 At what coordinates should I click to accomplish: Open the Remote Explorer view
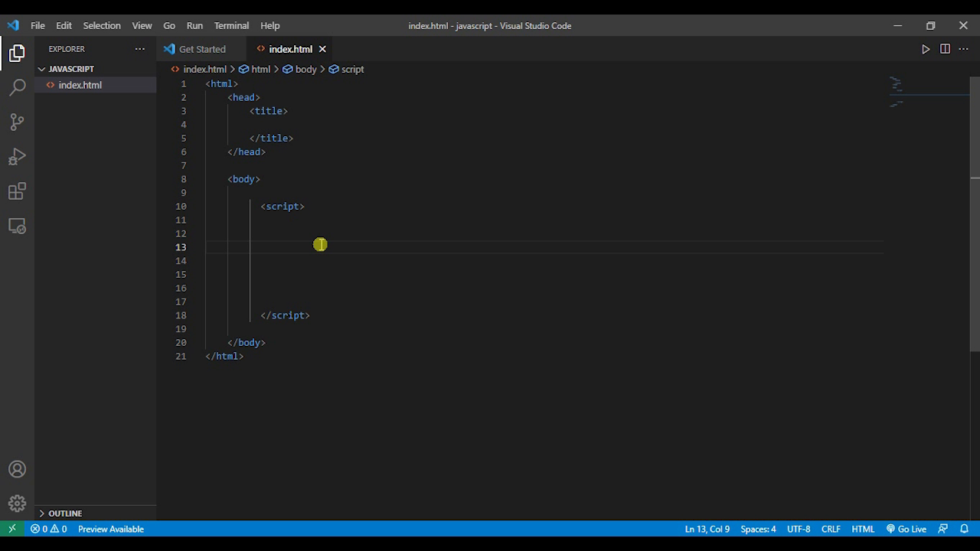click(x=17, y=227)
